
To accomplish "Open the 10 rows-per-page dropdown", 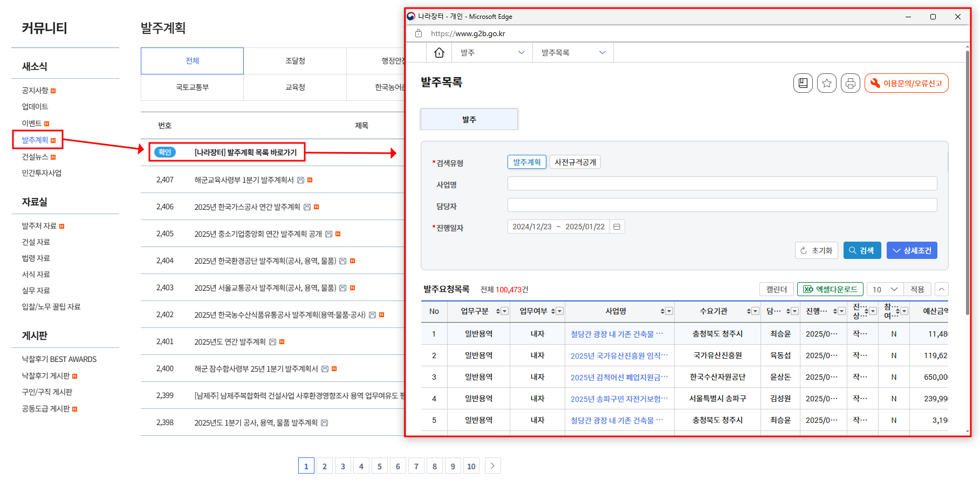I will tap(885, 290).
